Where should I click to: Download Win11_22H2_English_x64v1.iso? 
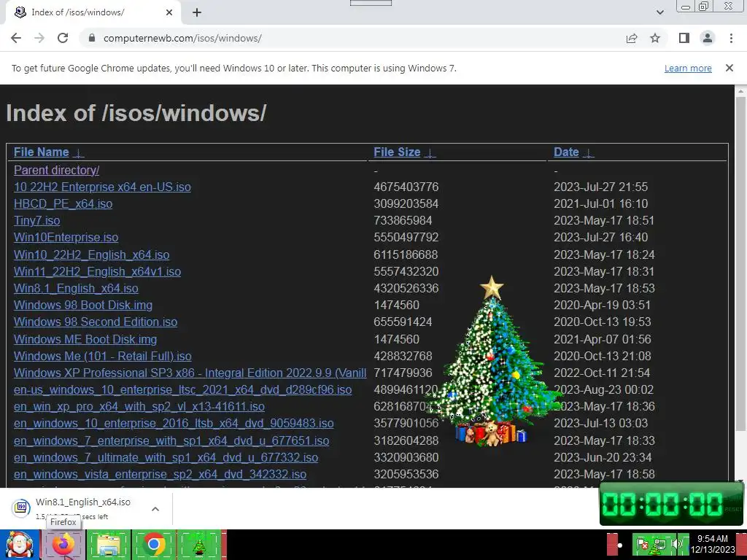pyautogui.click(x=97, y=271)
